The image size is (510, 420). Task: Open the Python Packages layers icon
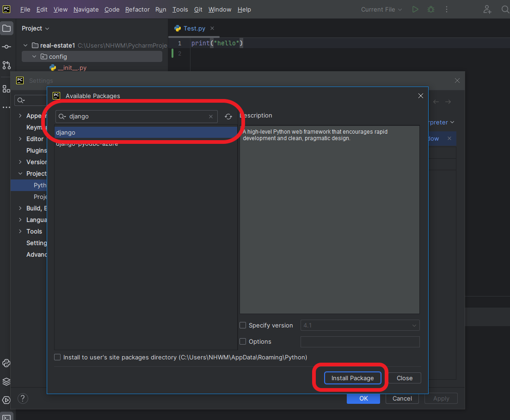(x=6, y=382)
